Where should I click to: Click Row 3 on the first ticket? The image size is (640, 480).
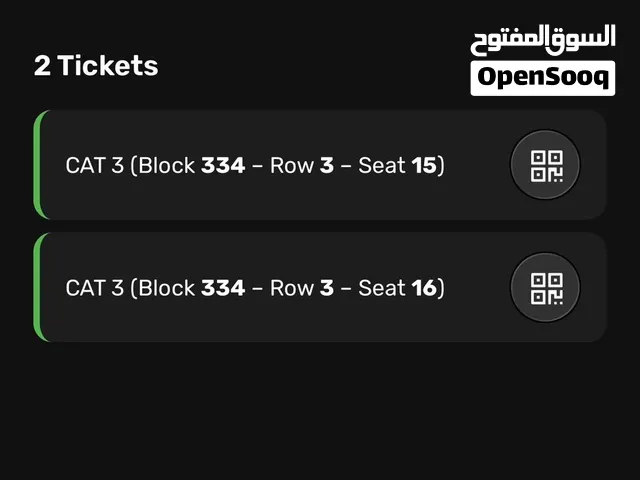coord(302,165)
